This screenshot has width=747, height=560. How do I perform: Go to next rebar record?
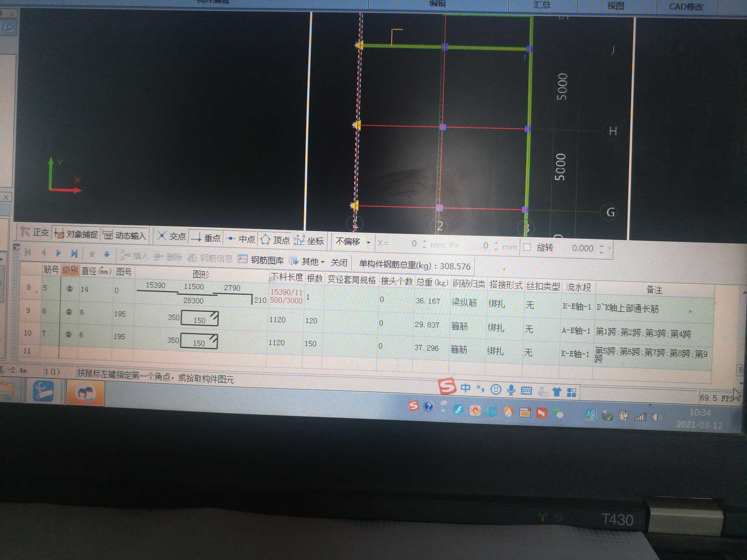[x=58, y=253]
